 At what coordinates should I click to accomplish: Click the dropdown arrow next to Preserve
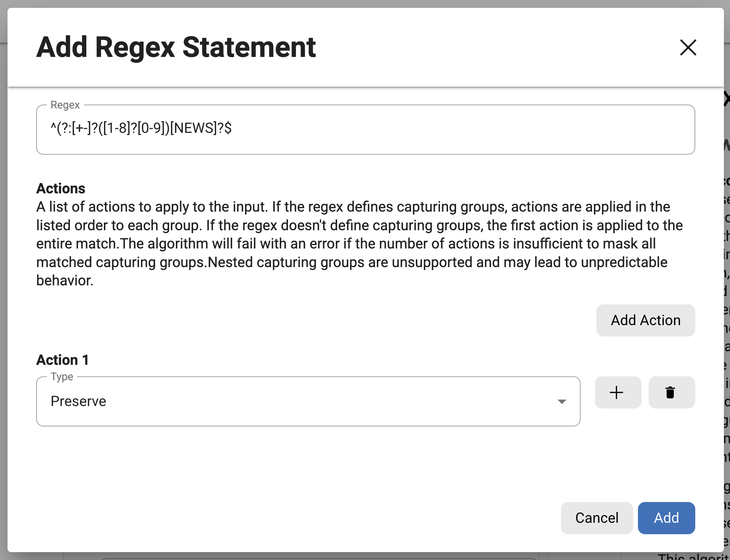pos(561,401)
